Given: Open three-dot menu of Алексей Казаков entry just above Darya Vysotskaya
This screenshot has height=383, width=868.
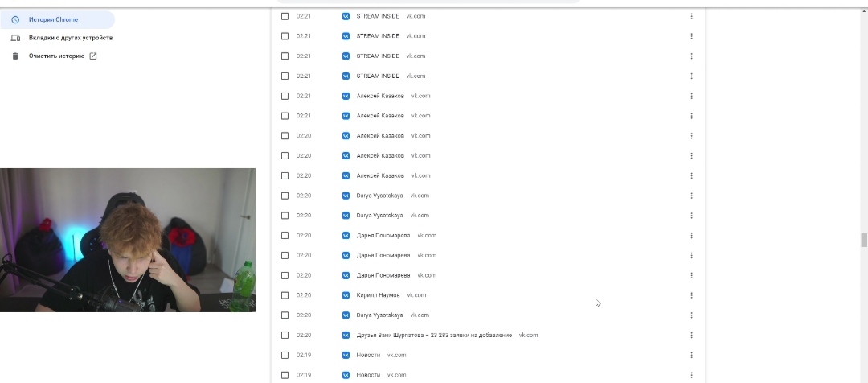Looking at the screenshot, I should (691, 175).
